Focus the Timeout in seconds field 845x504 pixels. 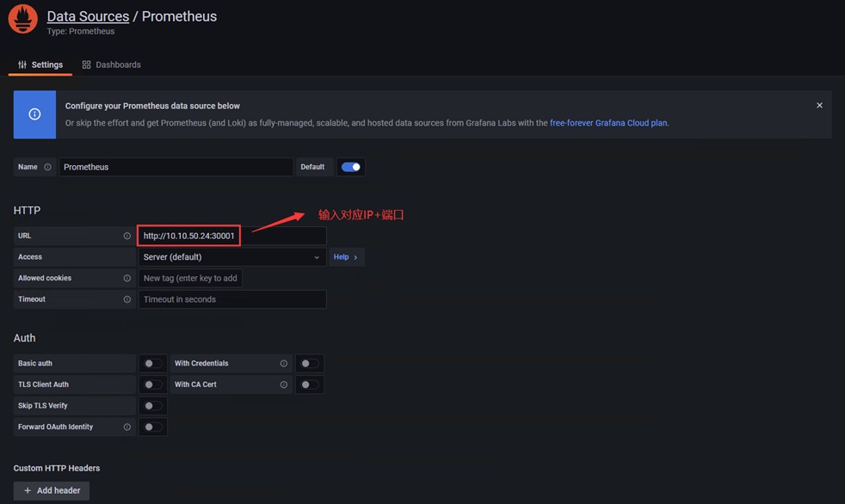pyautogui.click(x=232, y=299)
